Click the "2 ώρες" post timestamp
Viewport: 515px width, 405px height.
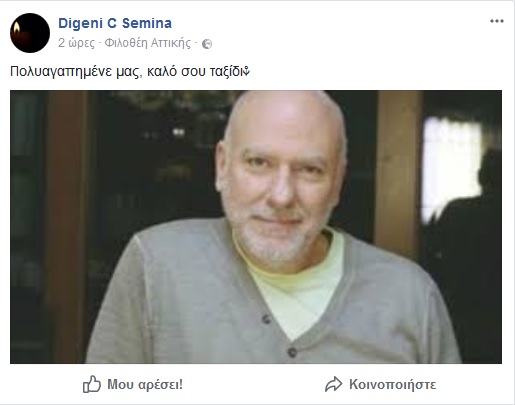76,43
